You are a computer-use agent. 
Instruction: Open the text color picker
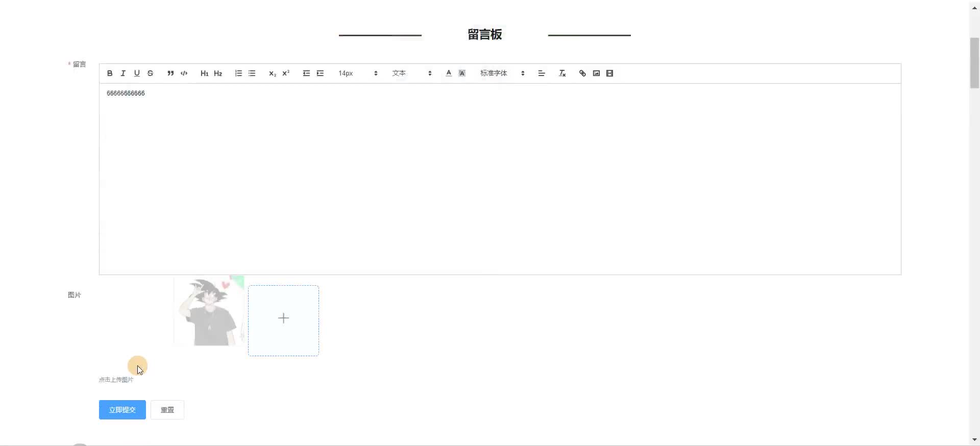449,73
